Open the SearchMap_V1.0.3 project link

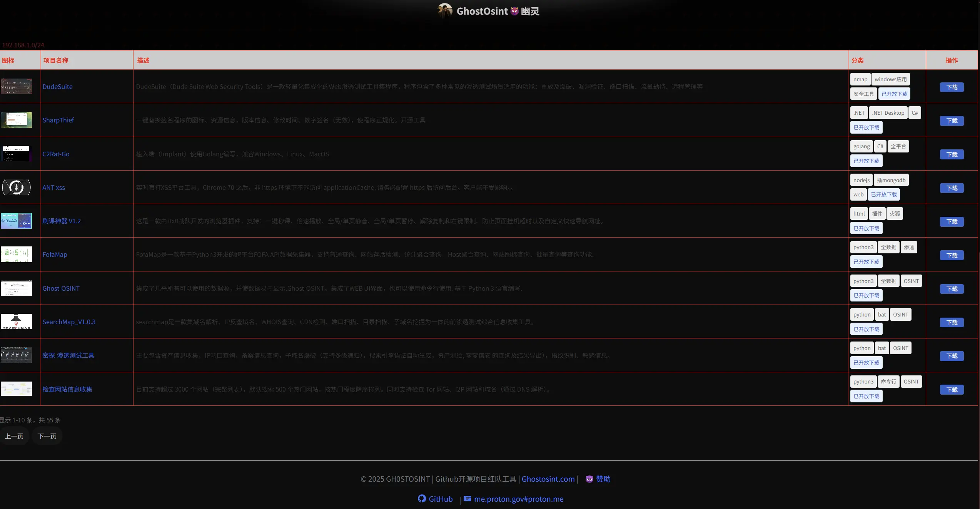click(x=69, y=322)
